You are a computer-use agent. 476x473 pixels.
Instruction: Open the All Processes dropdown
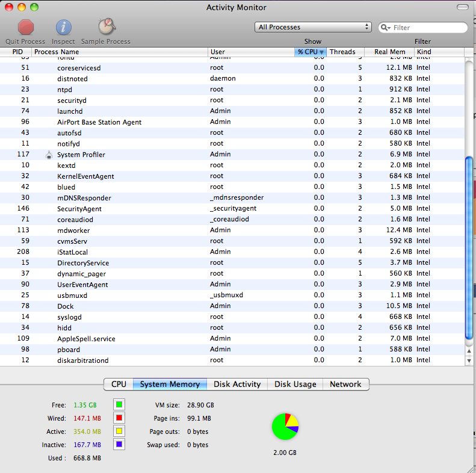coord(313,27)
